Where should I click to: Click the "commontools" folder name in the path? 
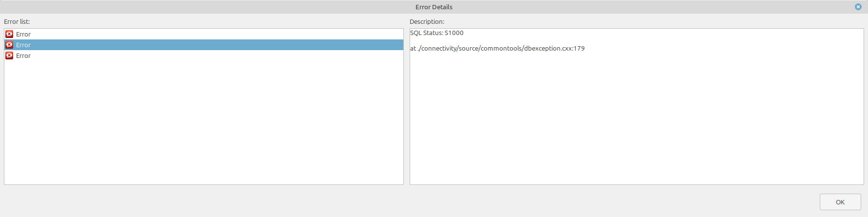pos(501,49)
